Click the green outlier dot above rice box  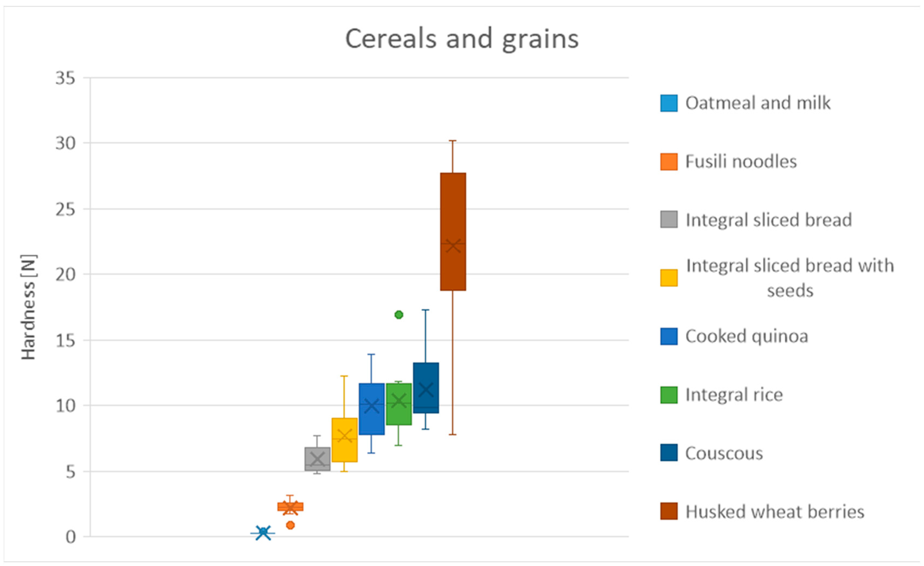click(399, 315)
